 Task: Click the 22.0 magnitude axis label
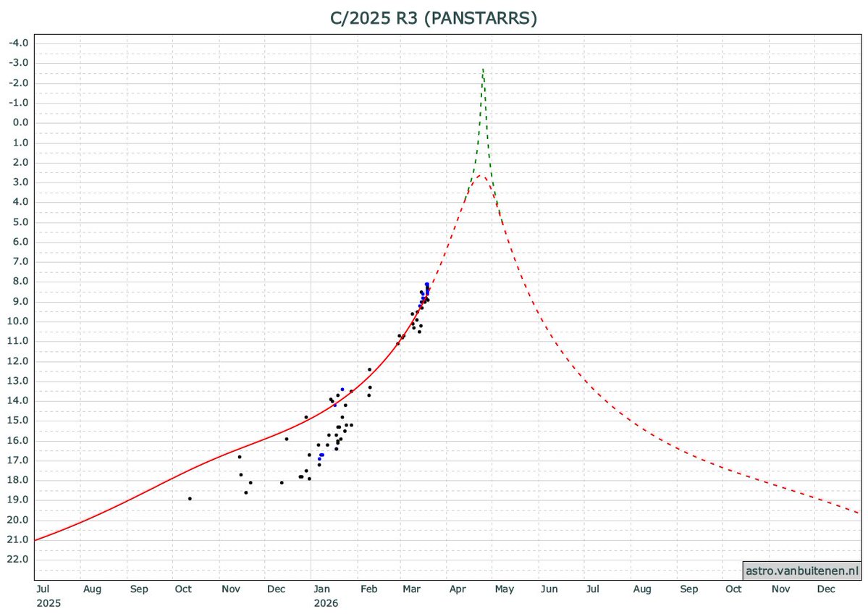click(x=18, y=559)
